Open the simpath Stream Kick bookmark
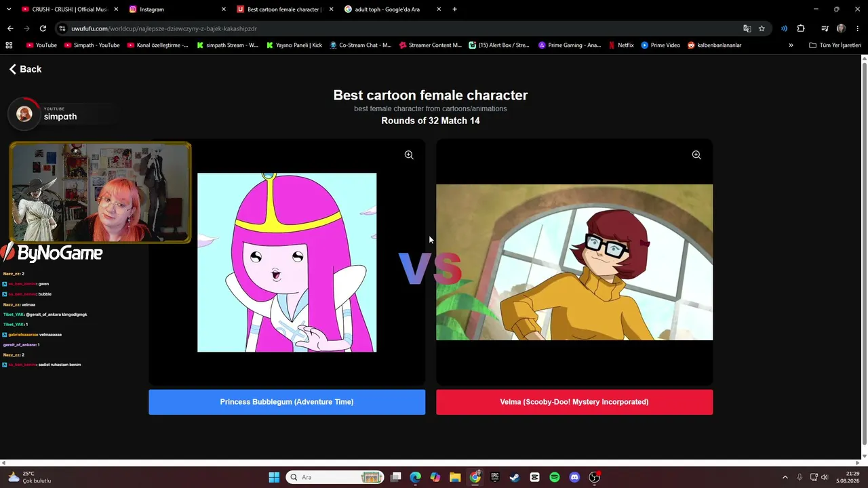The width and height of the screenshot is (868, 488). tap(228, 45)
